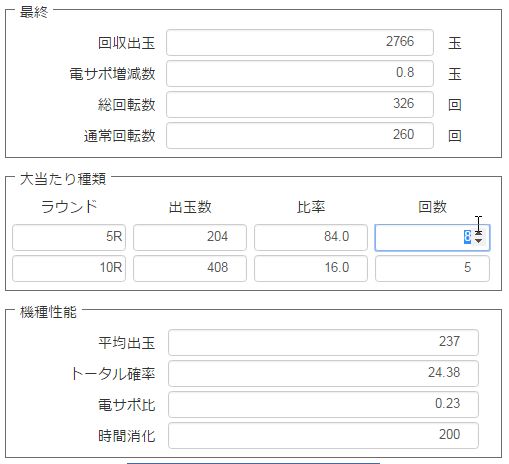
Task: Click the 5R round field
Action: pos(69,237)
